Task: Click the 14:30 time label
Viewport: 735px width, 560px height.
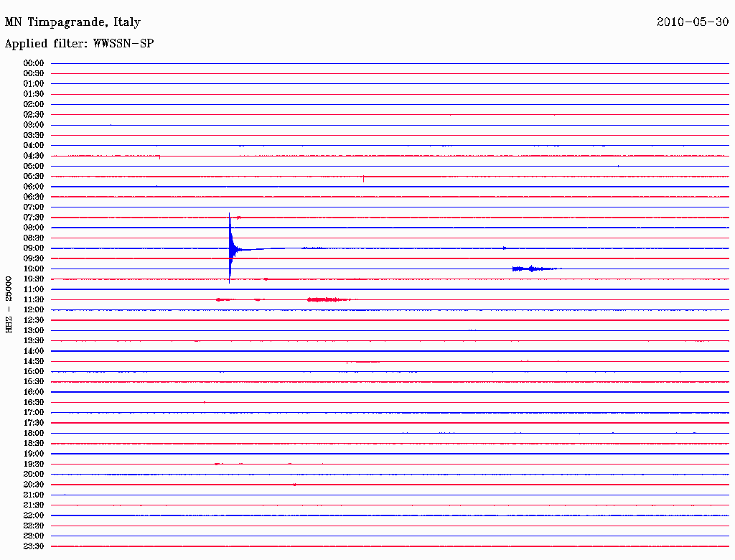Action: pos(34,361)
